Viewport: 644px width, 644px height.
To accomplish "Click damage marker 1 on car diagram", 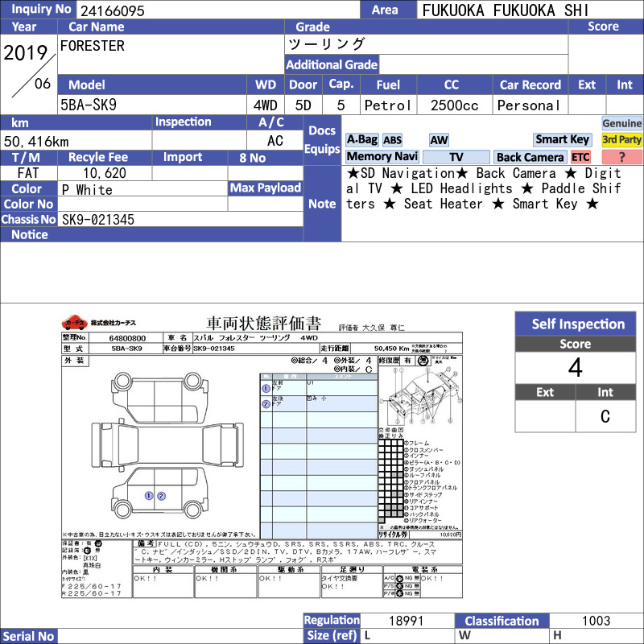I will (x=149, y=496).
